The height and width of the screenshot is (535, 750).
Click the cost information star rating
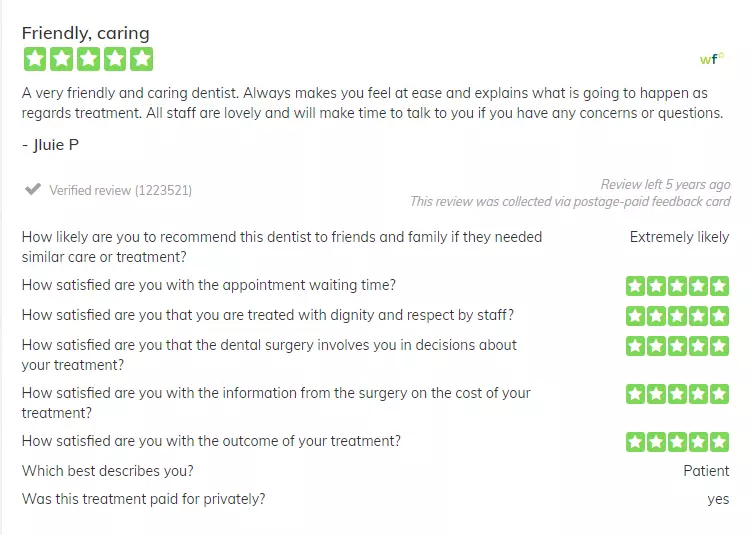(x=677, y=394)
